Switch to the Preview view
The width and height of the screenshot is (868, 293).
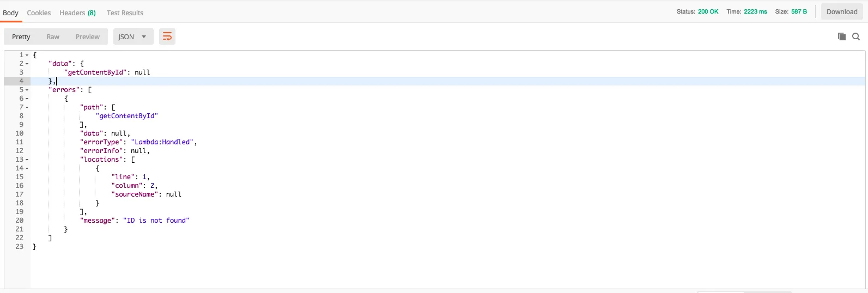coord(88,36)
